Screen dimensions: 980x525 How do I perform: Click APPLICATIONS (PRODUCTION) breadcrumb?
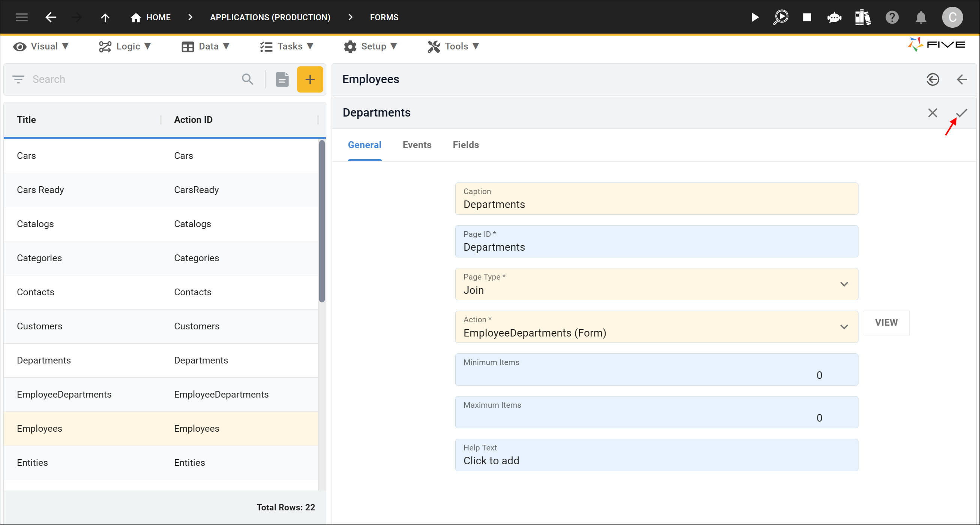270,17
